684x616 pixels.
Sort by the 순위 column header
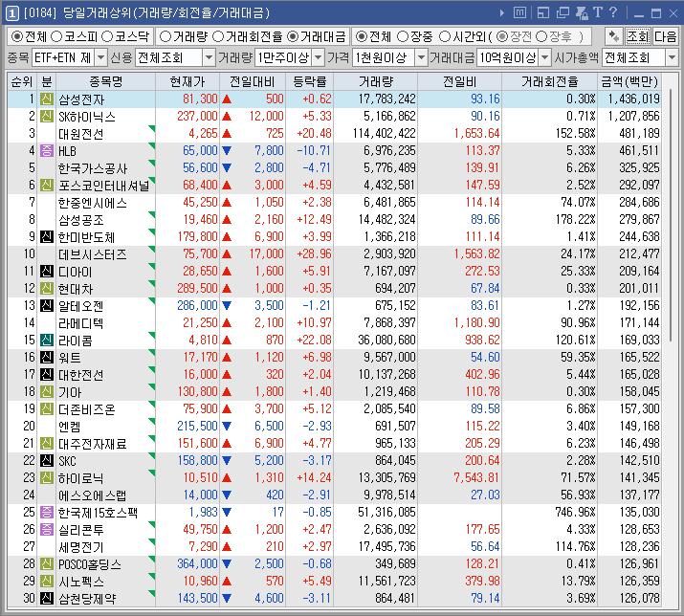22,81
